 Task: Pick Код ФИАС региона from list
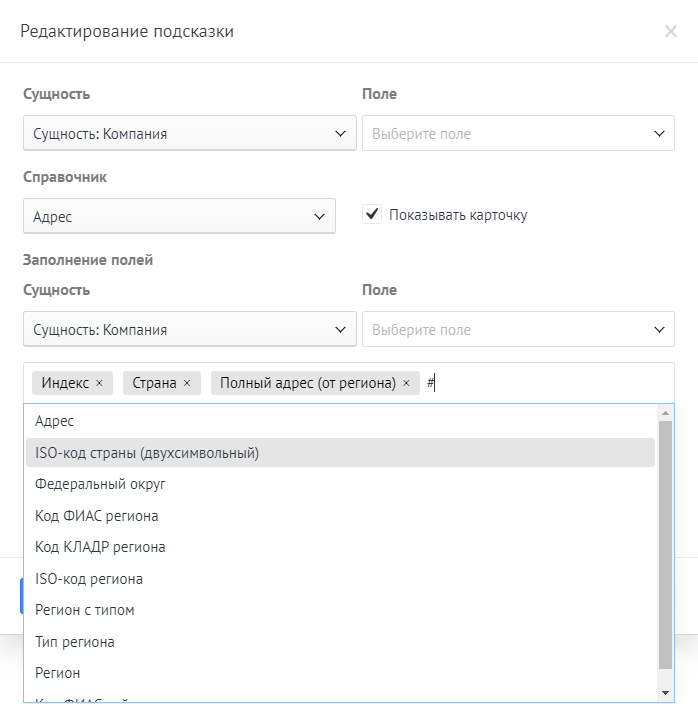pos(340,516)
